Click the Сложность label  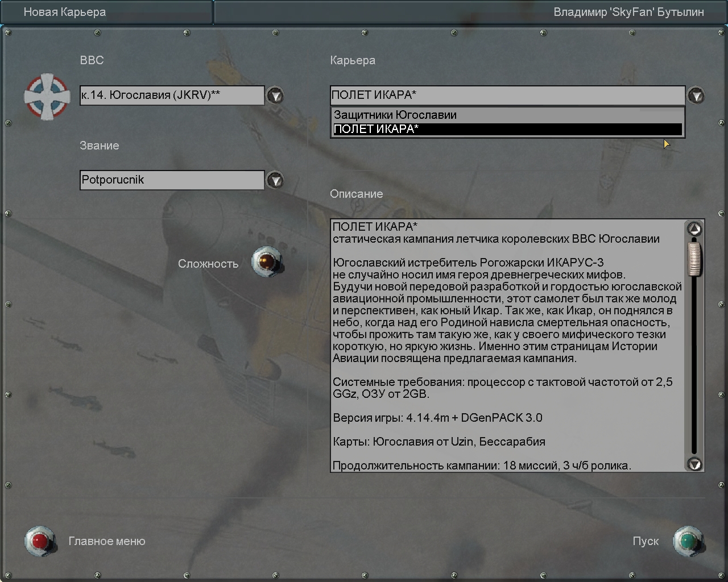coord(208,264)
